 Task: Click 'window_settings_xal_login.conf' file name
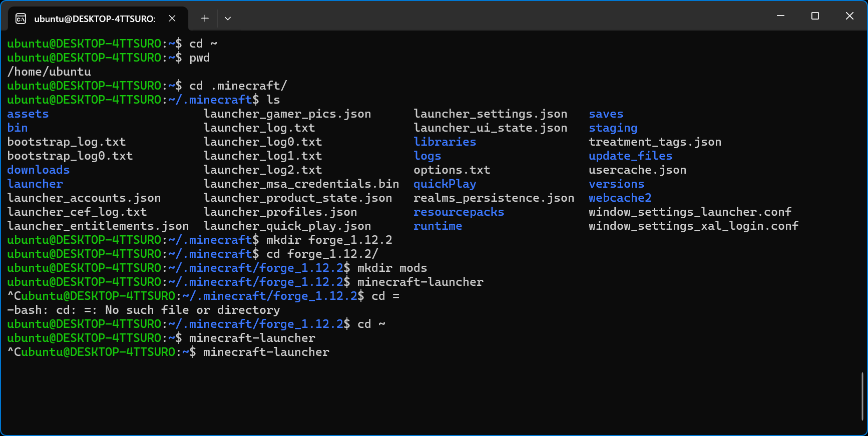tap(694, 226)
